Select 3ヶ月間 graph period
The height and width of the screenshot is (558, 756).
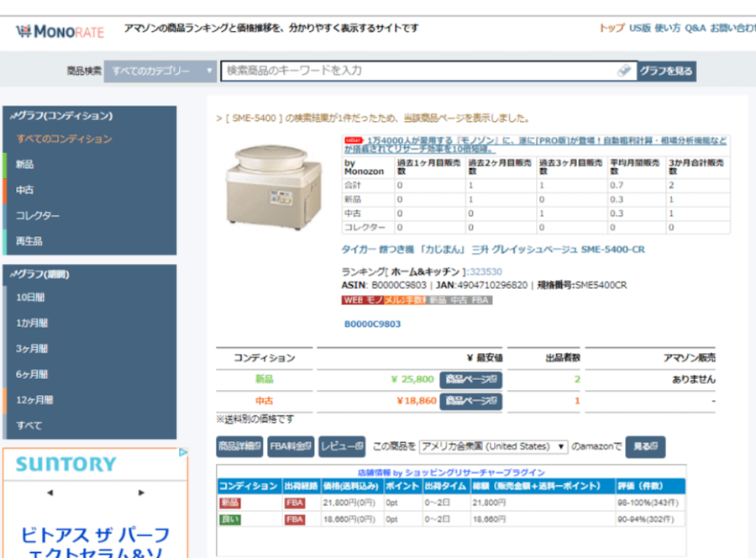coord(32,349)
